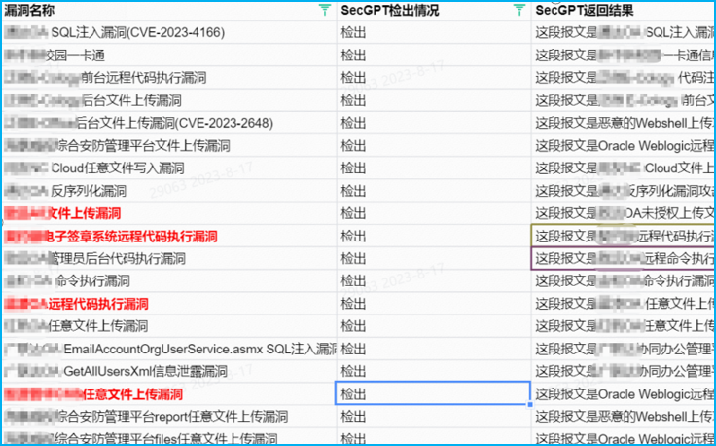Select 检出 in the 电子签章系统 row

tap(434, 236)
